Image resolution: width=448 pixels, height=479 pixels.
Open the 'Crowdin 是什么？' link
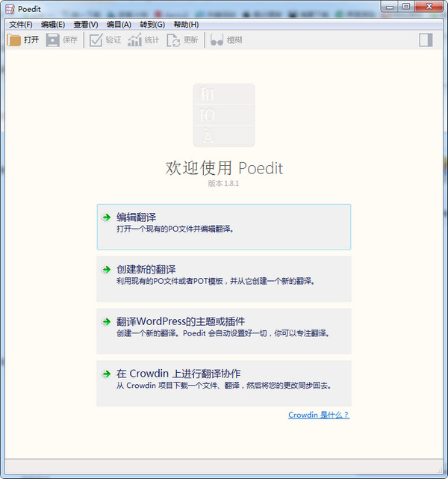point(319,415)
